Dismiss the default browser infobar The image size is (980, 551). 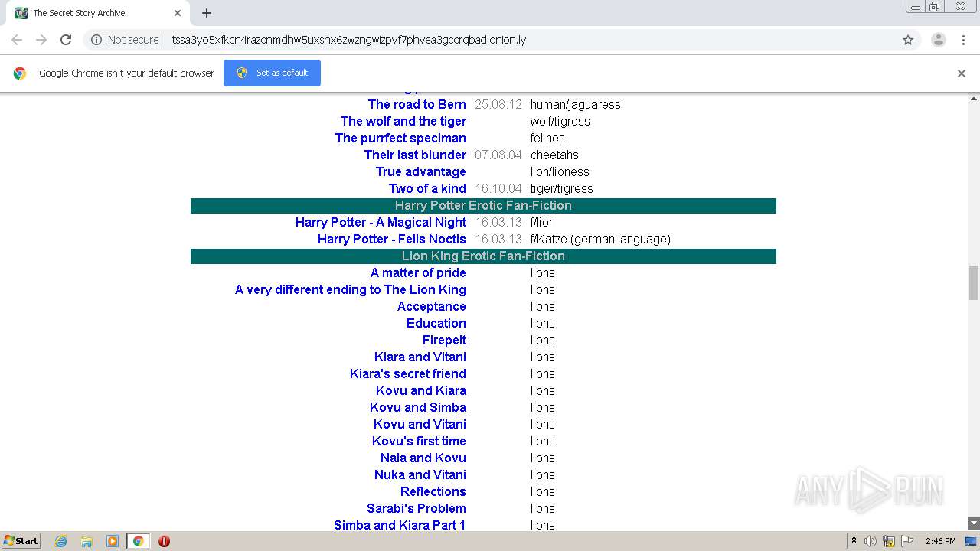[962, 73]
